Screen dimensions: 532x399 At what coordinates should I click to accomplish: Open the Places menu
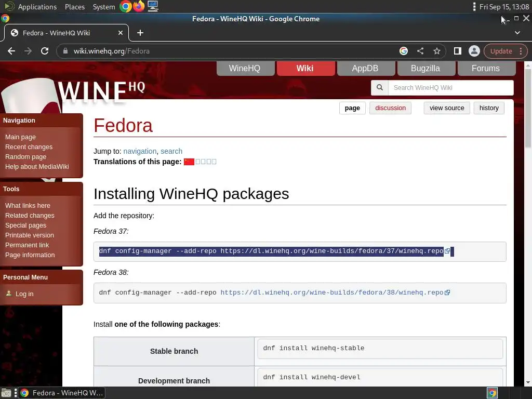(x=75, y=7)
